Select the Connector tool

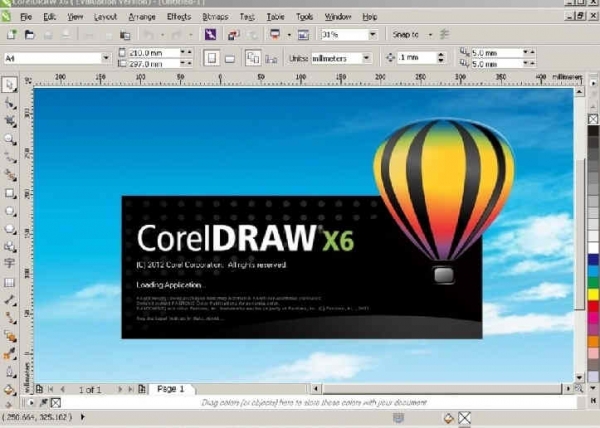click(x=10, y=318)
